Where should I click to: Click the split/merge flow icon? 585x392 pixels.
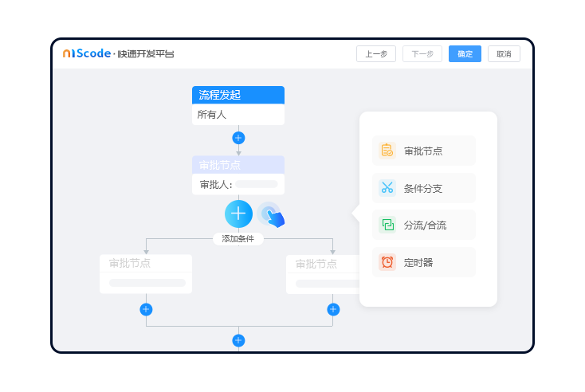[x=387, y=225]
